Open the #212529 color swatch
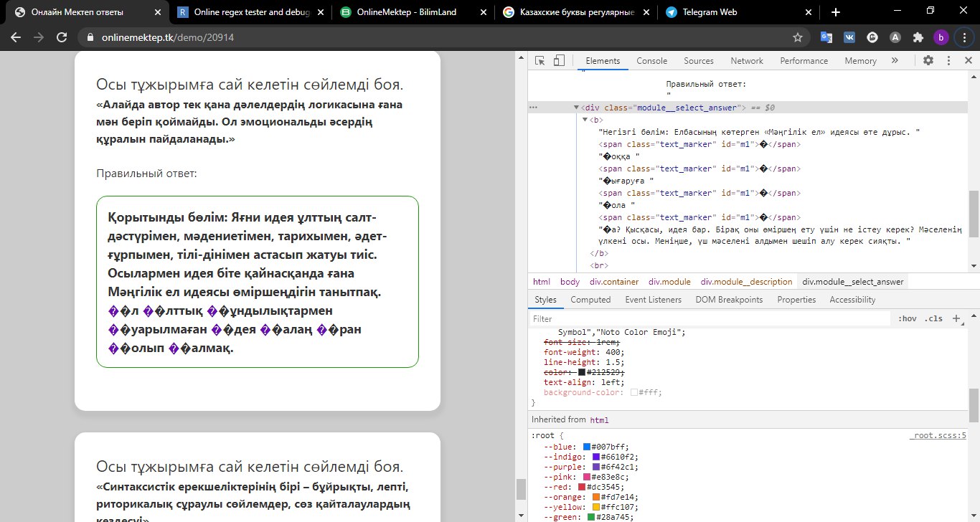 pos(582,372)
